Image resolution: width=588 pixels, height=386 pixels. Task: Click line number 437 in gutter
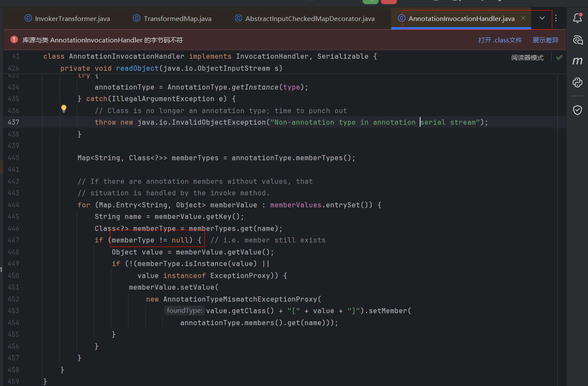coord(13,122)
